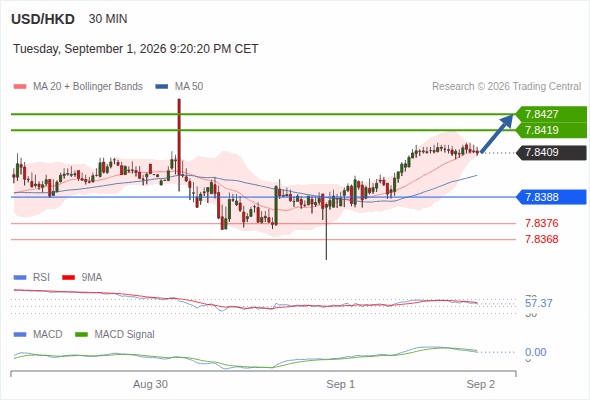Click the Aug 30 axis label

click(x=151, y=385)
